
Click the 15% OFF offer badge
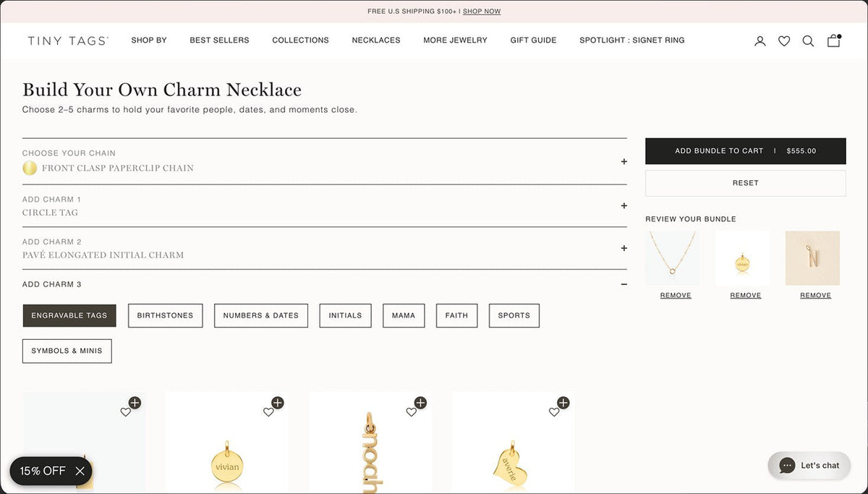42,471
